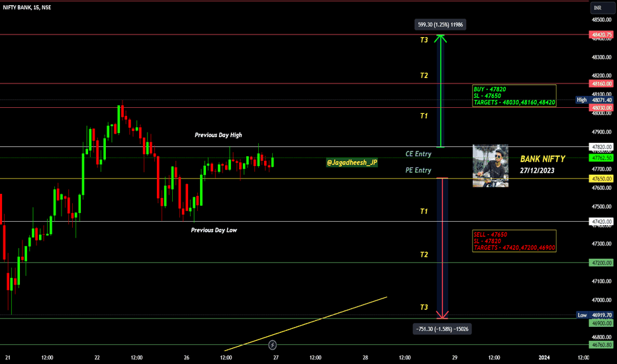This screenshot has height=364, width=617.
Task: Click the SELL - 47650 text box
Action: pos(514,241)
